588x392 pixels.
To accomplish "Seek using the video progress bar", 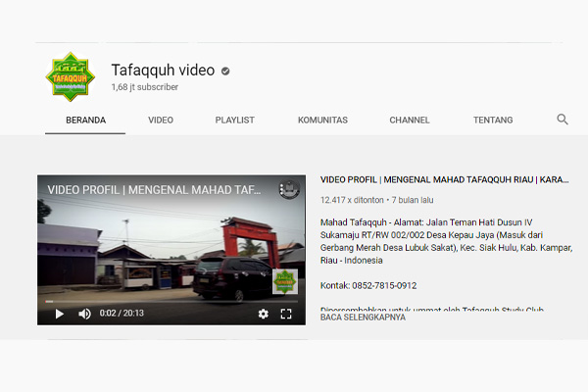I will pyautogui.click(x=171, y=301).
